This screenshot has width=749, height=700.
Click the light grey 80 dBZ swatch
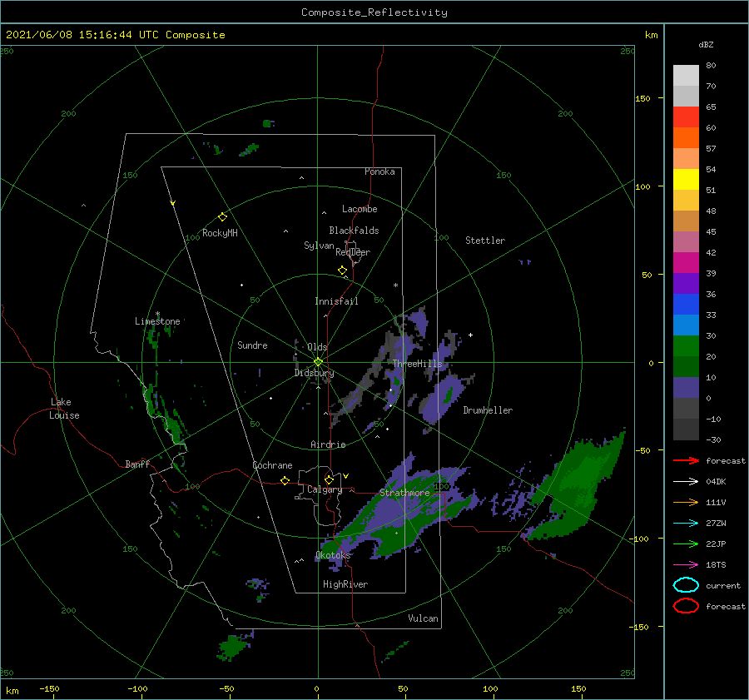click(x=686, y=75)
